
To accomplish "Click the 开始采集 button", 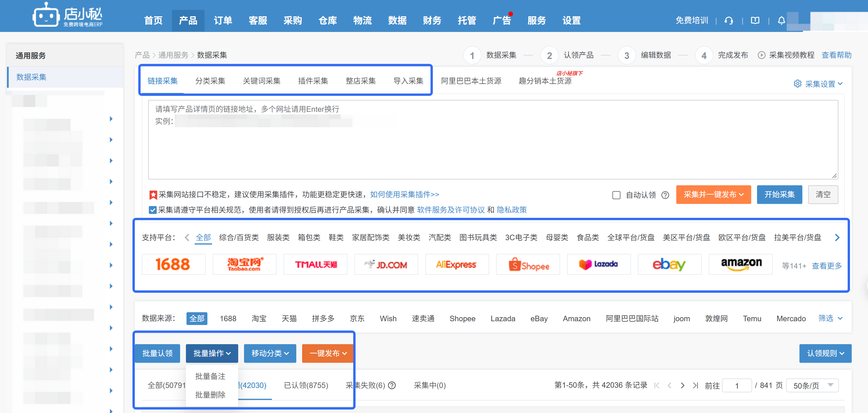I will [x=779, y=194].
